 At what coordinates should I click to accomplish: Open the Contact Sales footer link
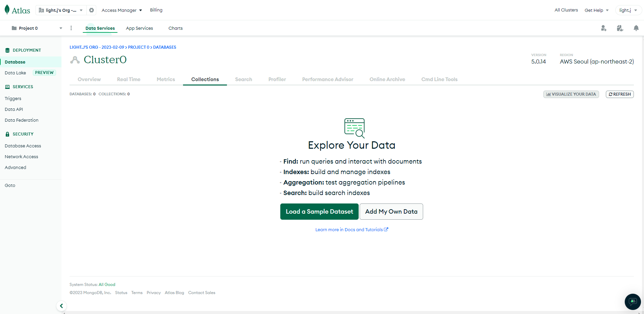pyautogui.click(x=202, y=293)
